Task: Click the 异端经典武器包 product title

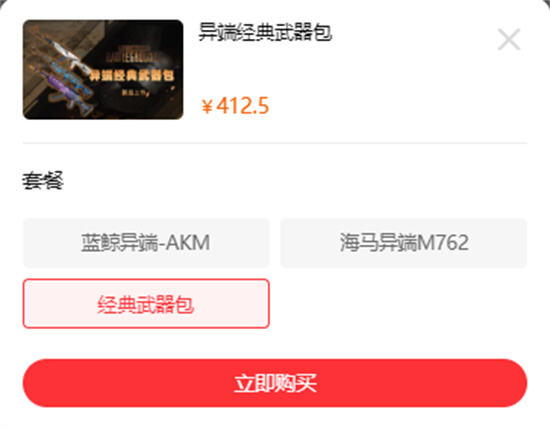Action: click(265, 32)
